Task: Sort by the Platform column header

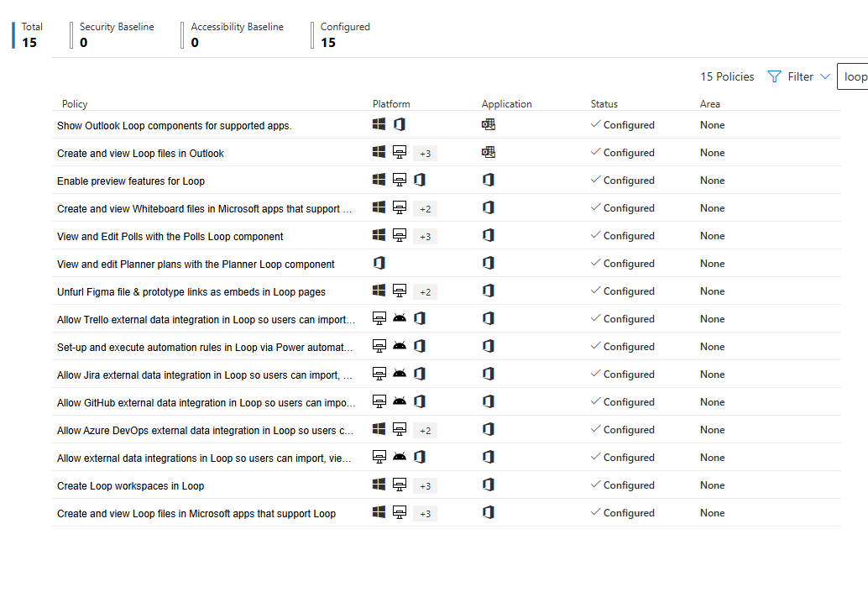Action: [x=391, y=103]
